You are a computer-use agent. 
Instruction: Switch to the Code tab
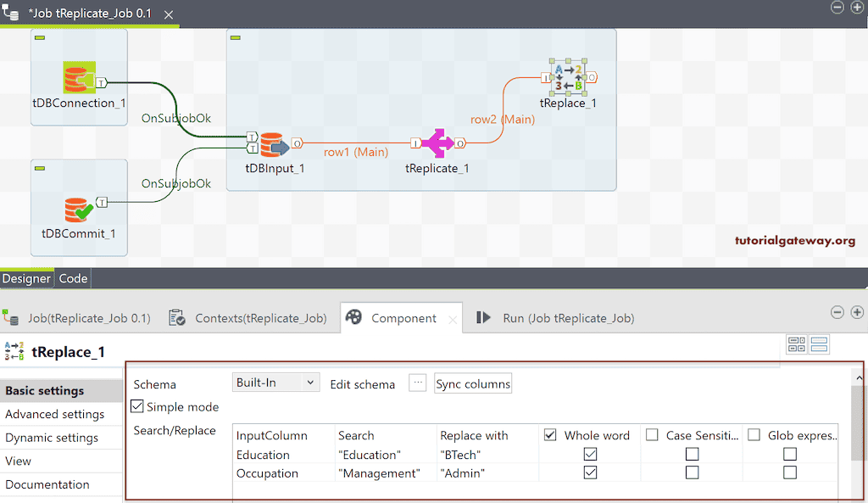[x=73, y=278]
